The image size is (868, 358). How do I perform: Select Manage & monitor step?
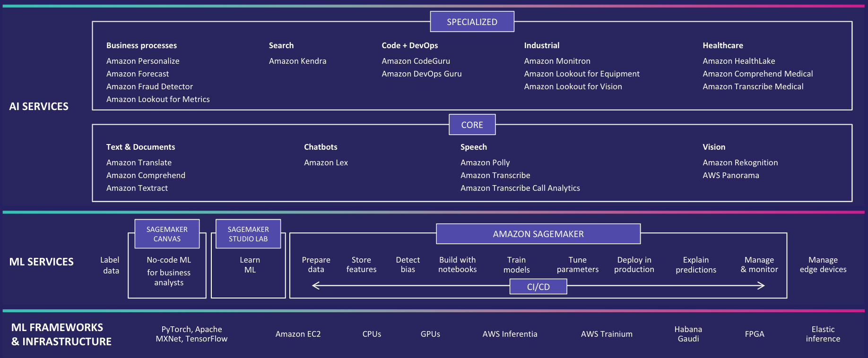coord(759,264)
